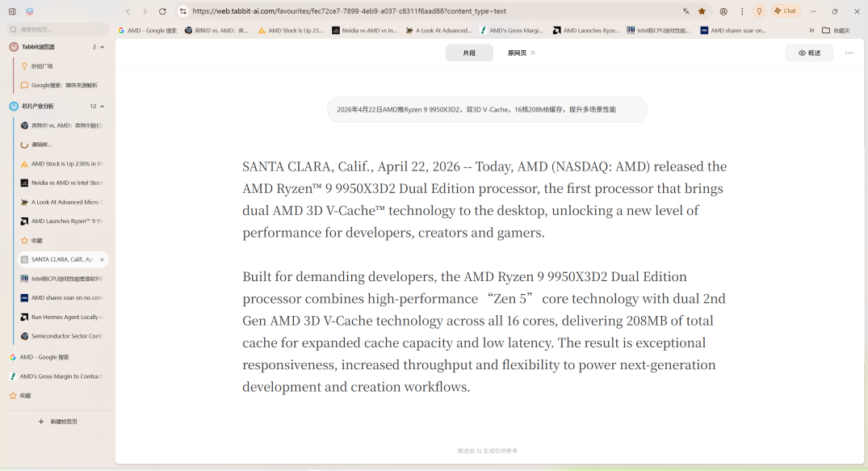Open the 原网页 original page link
The height and width of the screenshot is (471, 868).
(x=521, y=53)
